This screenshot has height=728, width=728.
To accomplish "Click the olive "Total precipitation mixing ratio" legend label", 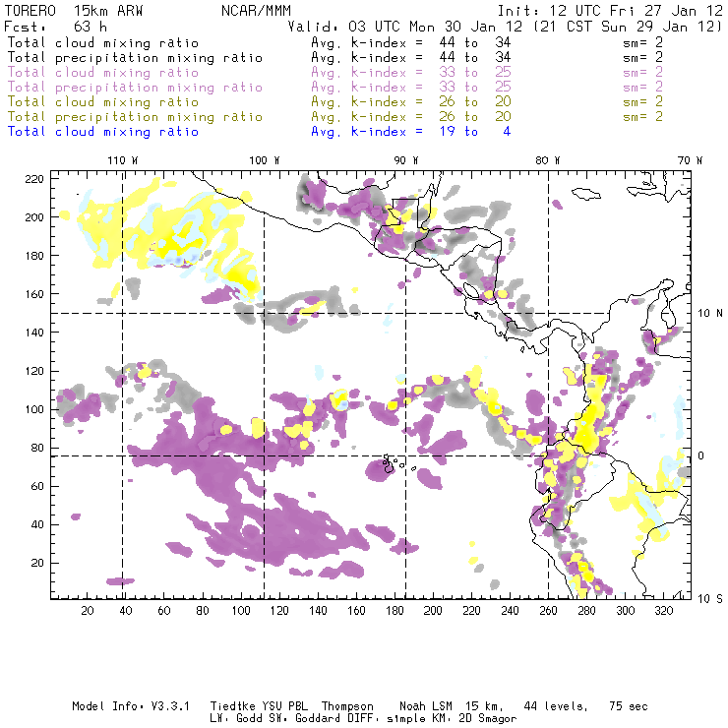I will (x=135, y=117).
